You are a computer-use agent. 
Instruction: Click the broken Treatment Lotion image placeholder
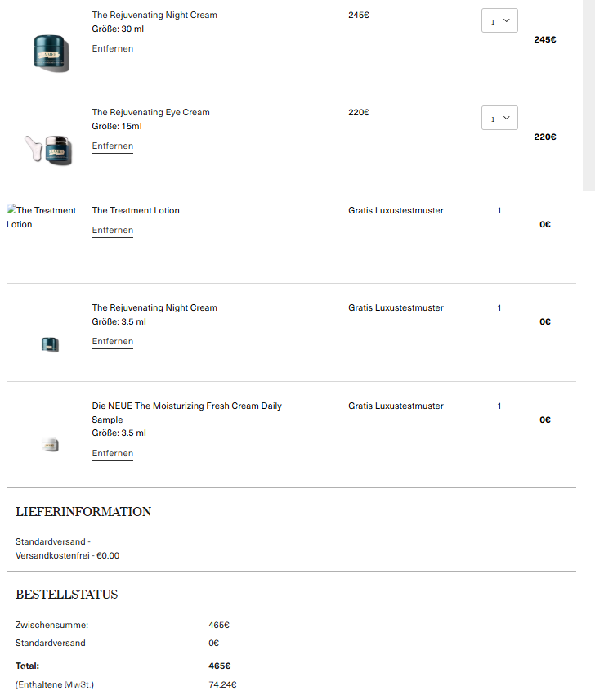41,218
